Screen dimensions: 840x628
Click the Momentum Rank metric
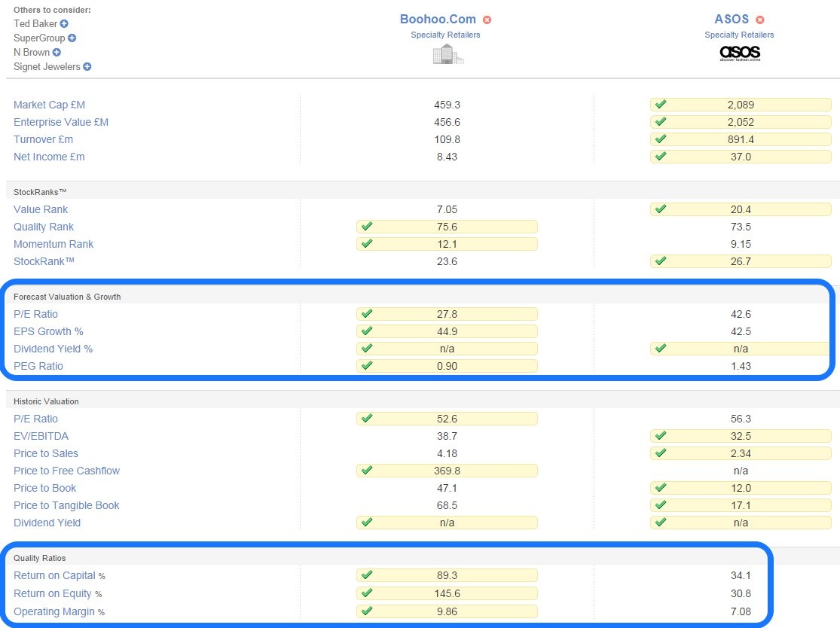coord(53,244)
